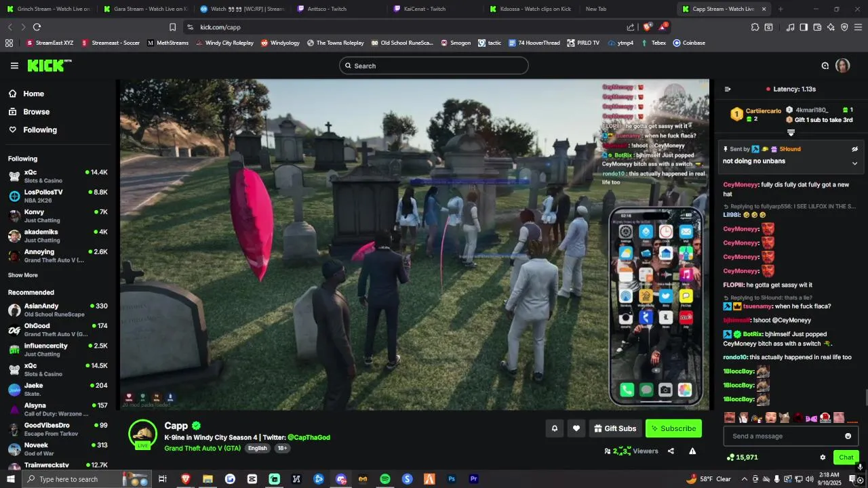This screenshot has height=488, width=868.
Task: Open AsianAndy recommended channel
Action: pos(58,310)
